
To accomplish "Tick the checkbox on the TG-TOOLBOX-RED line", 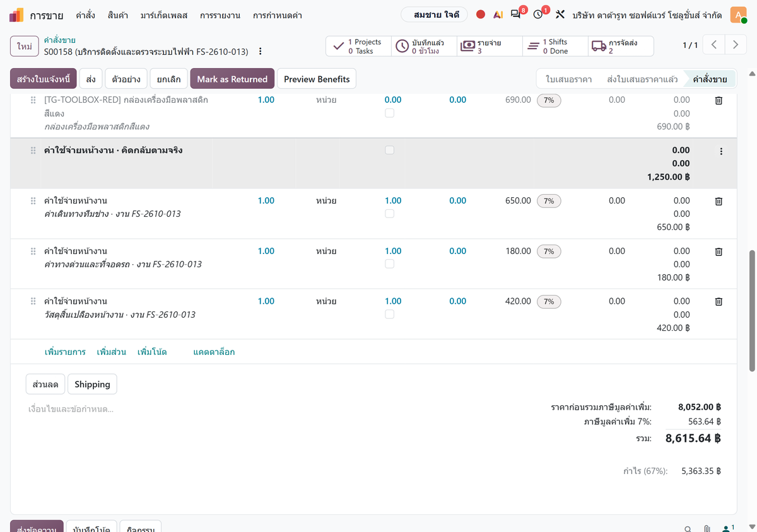I will click(389, 113).
